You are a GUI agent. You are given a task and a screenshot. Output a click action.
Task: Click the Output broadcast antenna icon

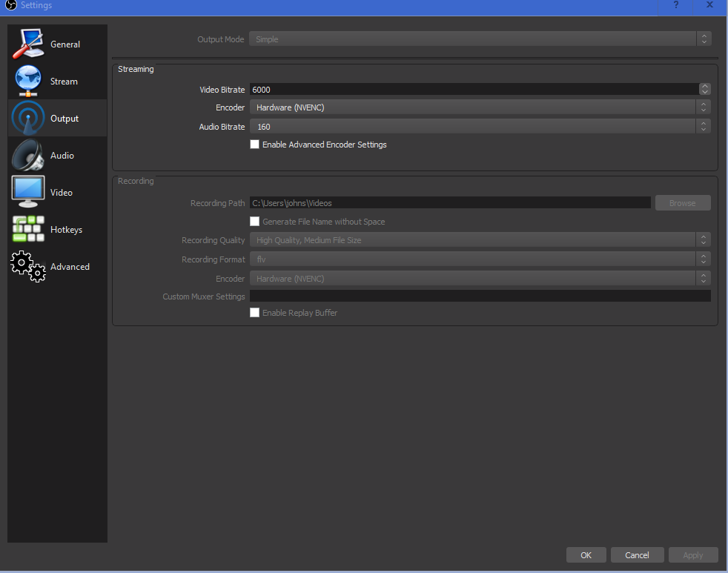tap(28, 118)
